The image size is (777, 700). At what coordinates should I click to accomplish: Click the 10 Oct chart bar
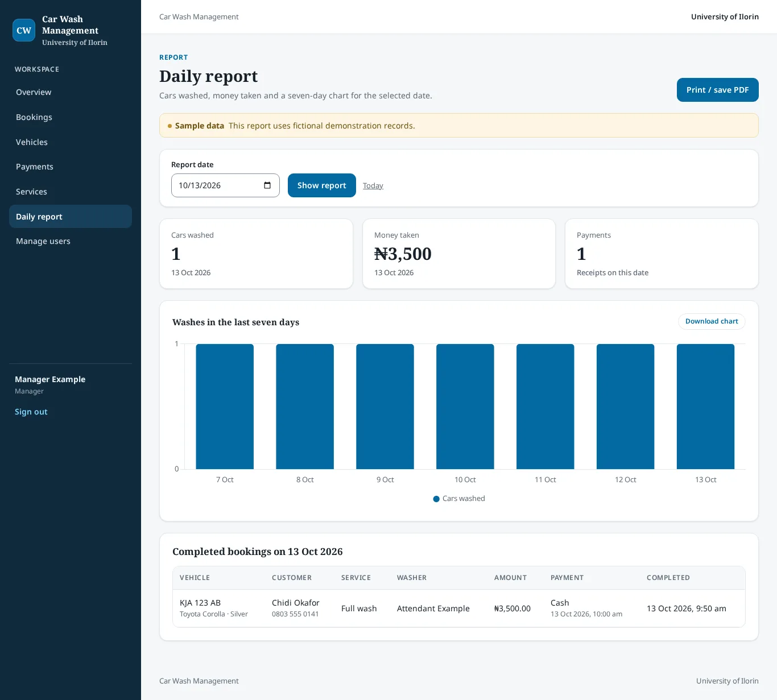point(465,407)
